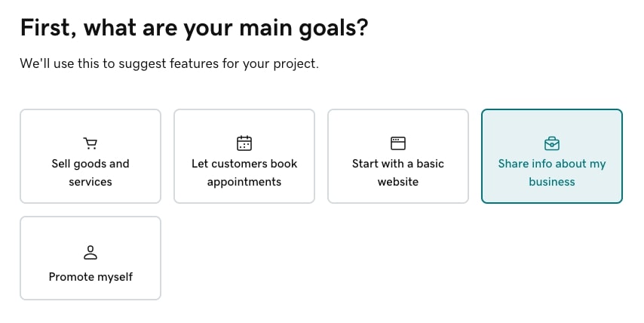Toggle the 'Promote myself' goal card
644x323 pixels.
point(90,258)
